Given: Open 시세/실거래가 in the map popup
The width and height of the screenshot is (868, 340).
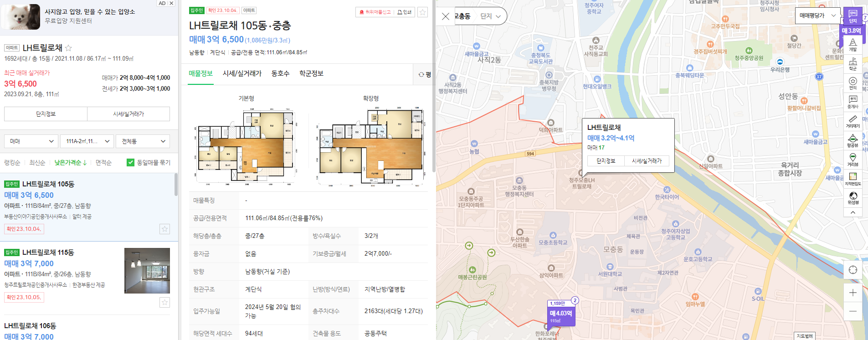Looking at the screenshot, I should [x=647, y=161].
